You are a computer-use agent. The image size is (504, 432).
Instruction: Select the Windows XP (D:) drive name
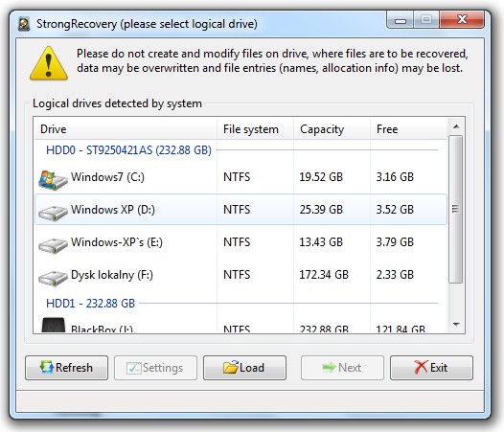coord(113,210)
